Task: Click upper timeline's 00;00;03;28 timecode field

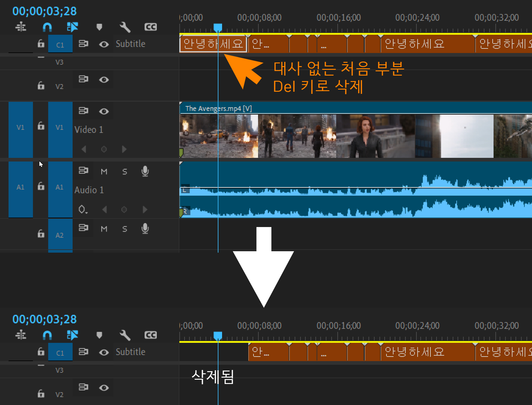Action: coord(45,11)
